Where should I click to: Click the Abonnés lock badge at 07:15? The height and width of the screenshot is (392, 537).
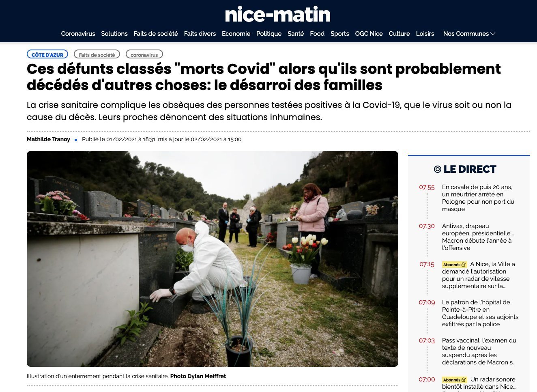454,265
